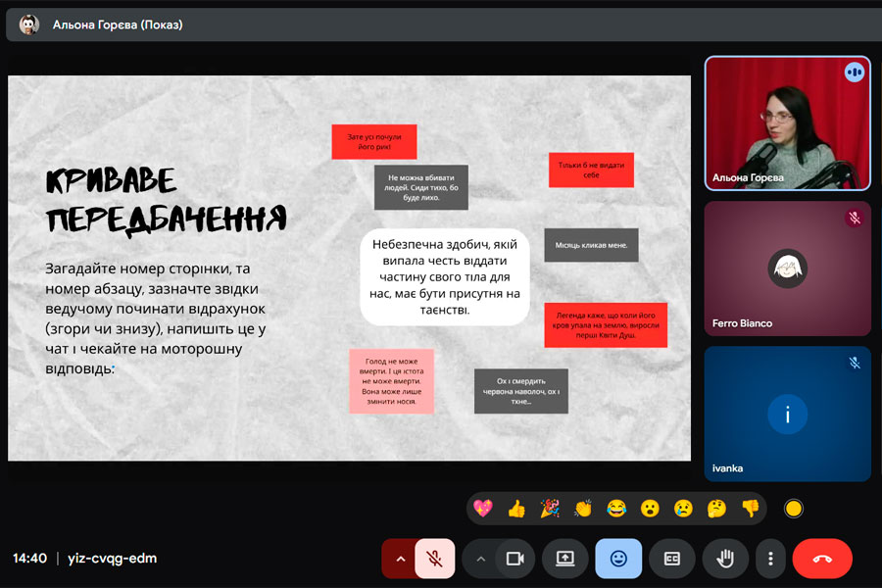Screen dimensions: 882x588
Task: Expand camera video settings arrow
Action: pyautogui.click(x=480, y=559)
